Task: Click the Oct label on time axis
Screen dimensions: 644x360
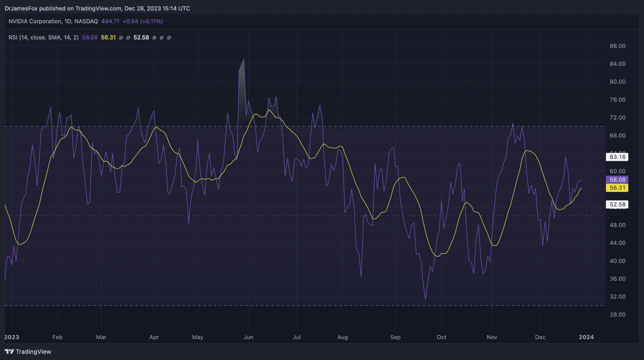Action: tap(441, 337)
